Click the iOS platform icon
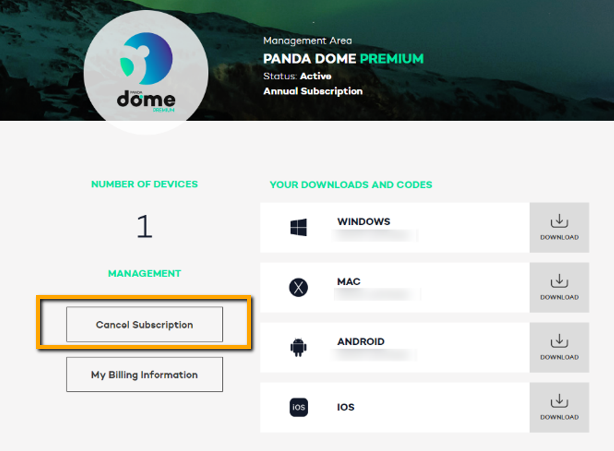614x451 pixels. [298, 407]
